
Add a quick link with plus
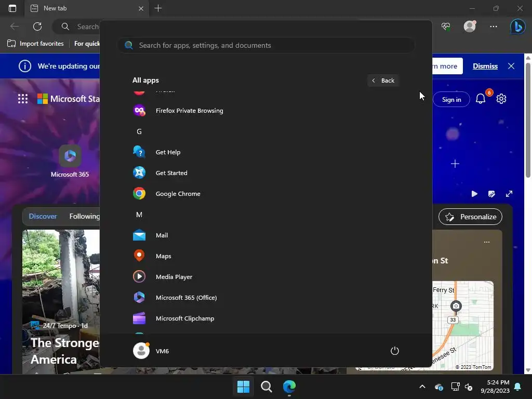(455, 164)
